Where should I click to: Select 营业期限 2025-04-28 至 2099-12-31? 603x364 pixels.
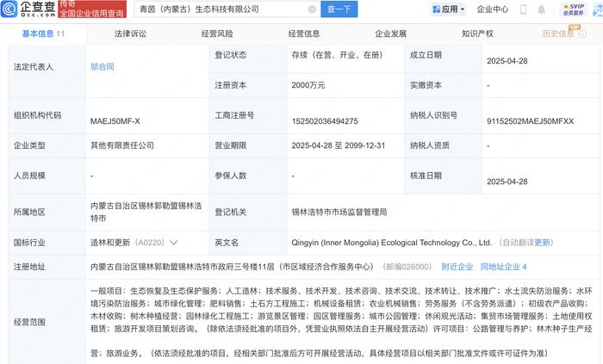(338, 145)
